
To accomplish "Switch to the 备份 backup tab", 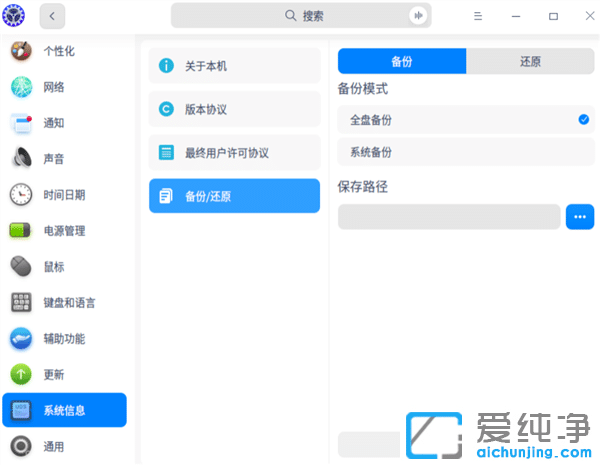I will (x=402, y=61).
